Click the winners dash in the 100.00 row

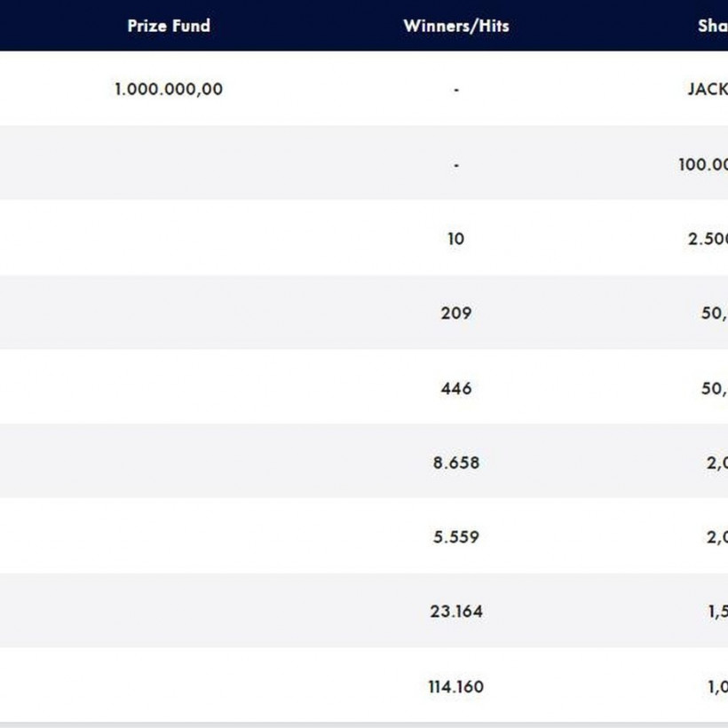[456, 164]
